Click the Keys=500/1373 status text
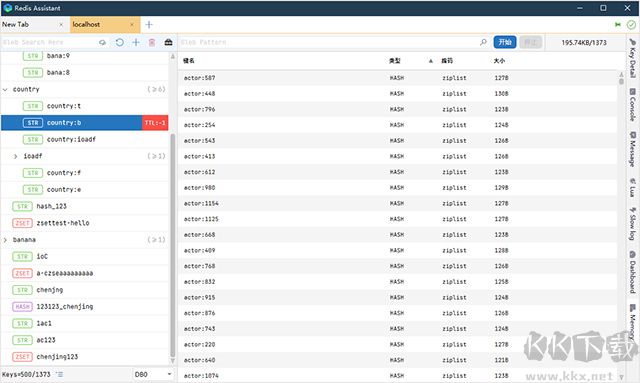 click(x=26, y=374)
